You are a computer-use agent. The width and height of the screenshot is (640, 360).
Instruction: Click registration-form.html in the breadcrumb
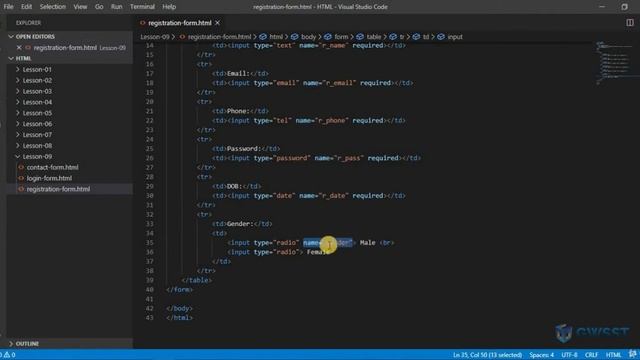pos(219,37)
